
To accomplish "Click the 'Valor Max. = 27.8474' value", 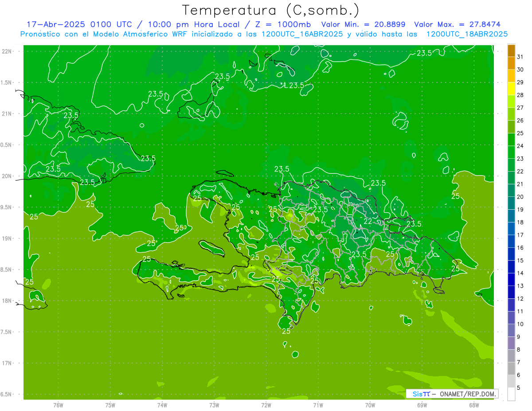I will 458,24.
